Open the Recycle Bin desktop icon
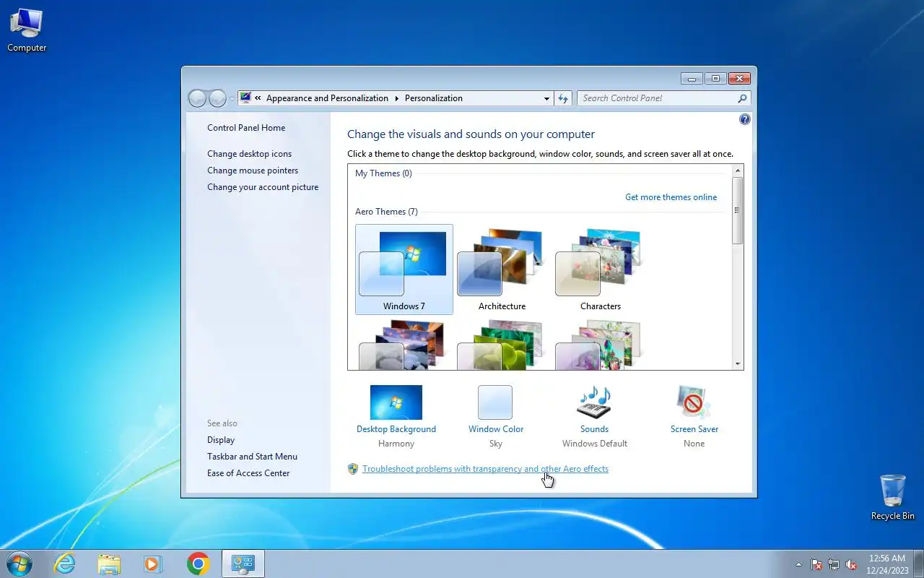This screenshot has width=924, height=578. tap(893, 497)
